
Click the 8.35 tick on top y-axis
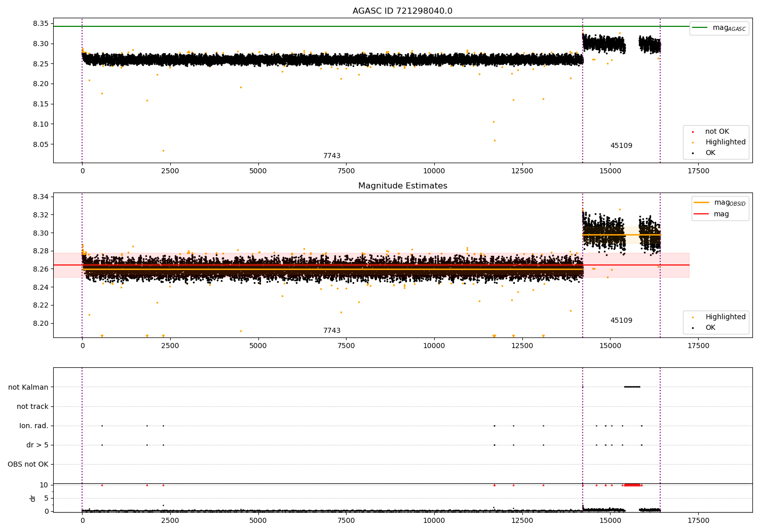(40, 23)
